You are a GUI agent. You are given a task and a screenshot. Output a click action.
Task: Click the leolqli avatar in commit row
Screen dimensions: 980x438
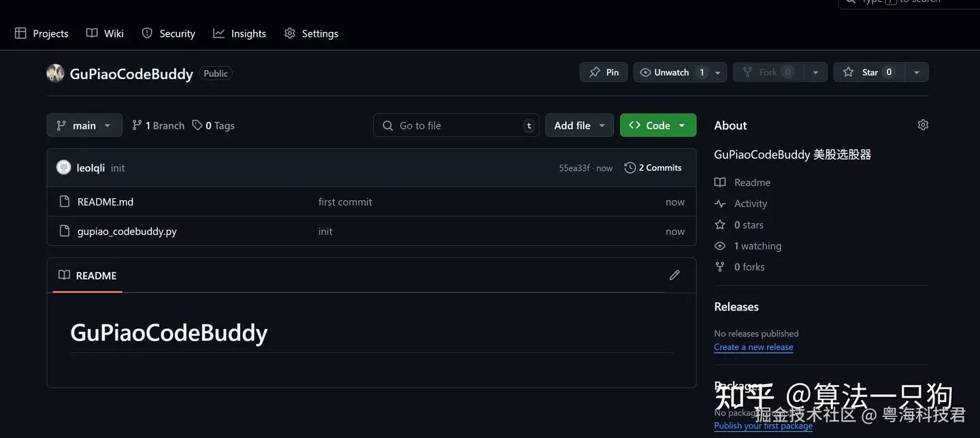pos(63,168)
